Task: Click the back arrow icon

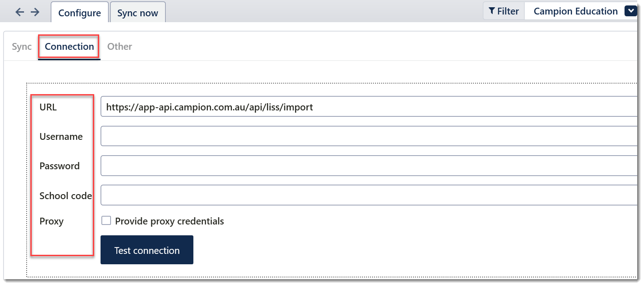Action: [x=19, y=12]
